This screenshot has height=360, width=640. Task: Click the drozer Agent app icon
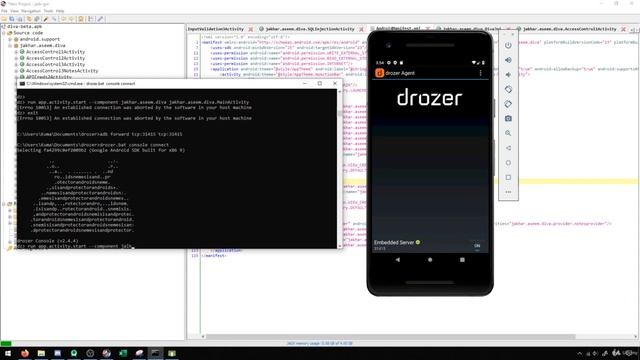(379, 73)
